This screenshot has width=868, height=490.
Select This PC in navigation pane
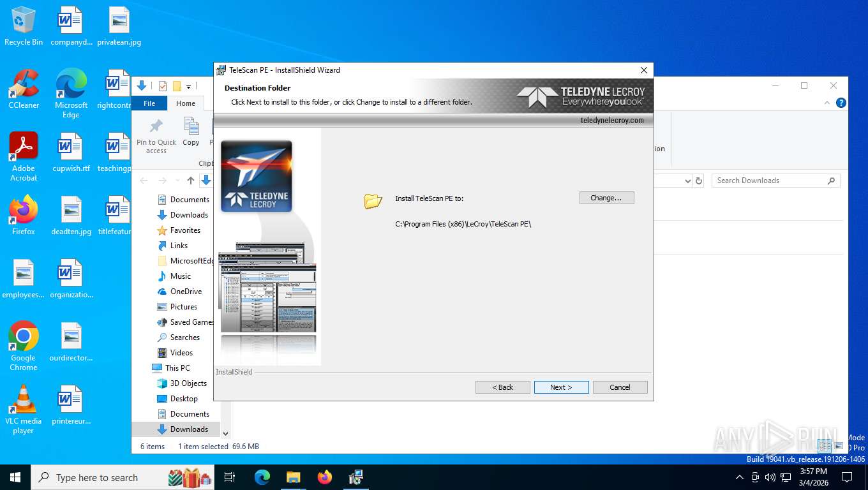171,368
